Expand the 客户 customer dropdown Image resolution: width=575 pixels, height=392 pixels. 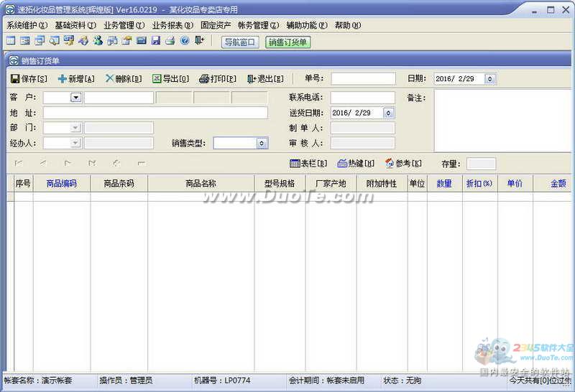click(x=75, y=98)
